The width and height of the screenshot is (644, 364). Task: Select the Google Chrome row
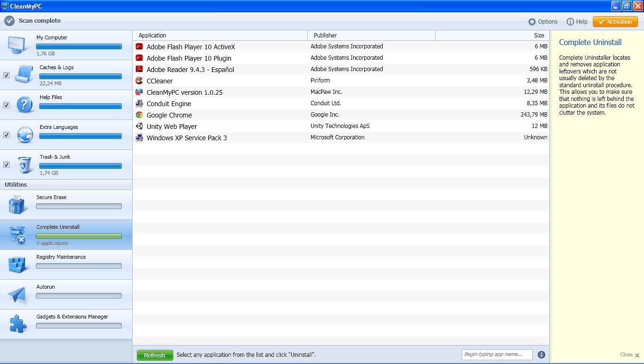[341, 115]
